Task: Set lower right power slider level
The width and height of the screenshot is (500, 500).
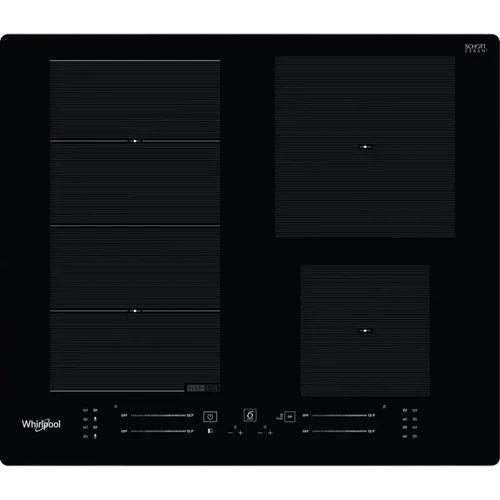Action: (339, 431)
